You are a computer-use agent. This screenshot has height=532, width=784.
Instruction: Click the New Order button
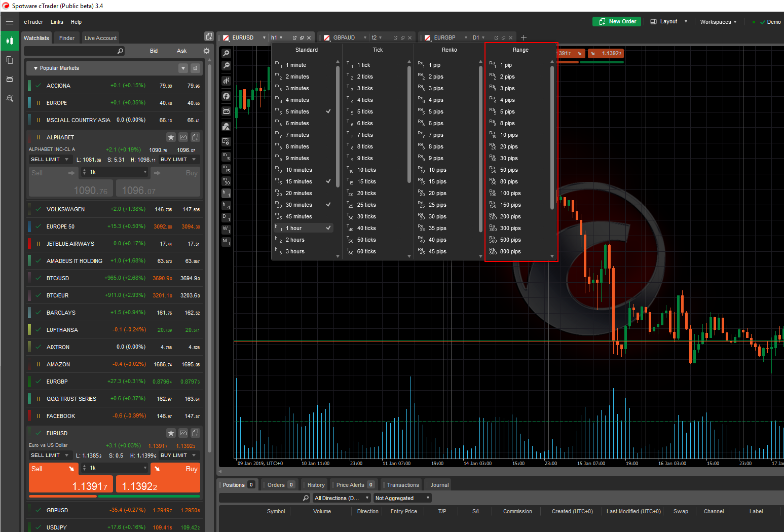click(617, 21)
